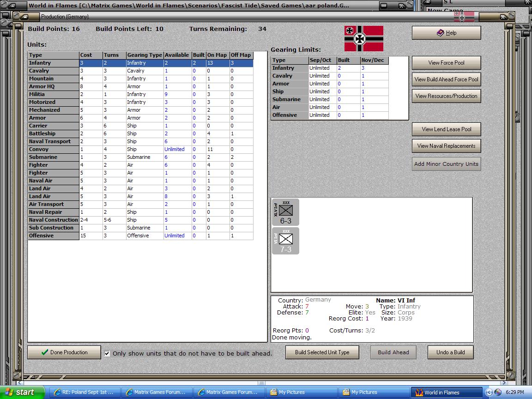532x399 pixels.
Task: Click Build Selected Unit Type button
Action: (x=322, y=352)
